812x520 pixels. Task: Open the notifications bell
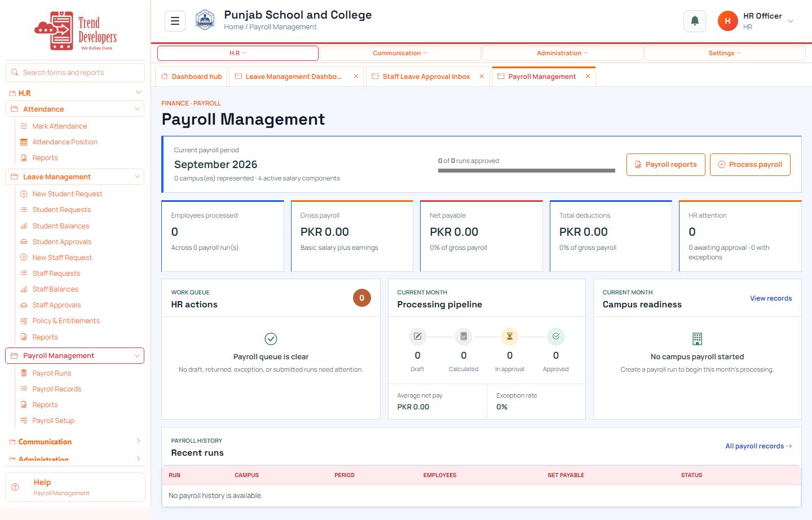(695, 21)
